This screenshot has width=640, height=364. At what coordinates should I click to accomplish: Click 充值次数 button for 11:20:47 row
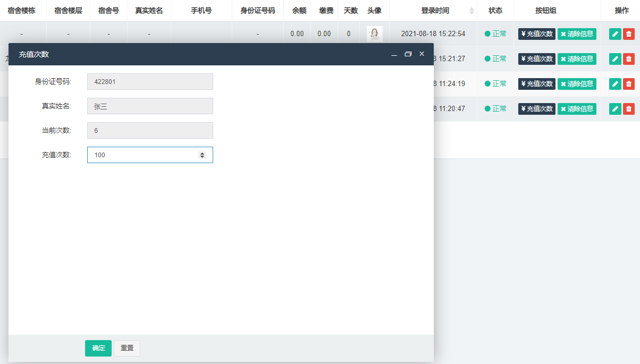point(537,109)
